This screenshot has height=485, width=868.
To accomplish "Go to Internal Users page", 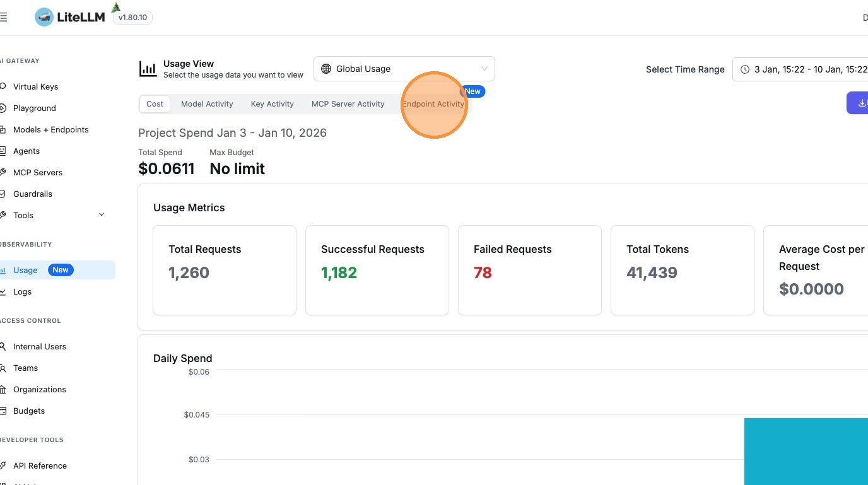I will tap(39, 346).
